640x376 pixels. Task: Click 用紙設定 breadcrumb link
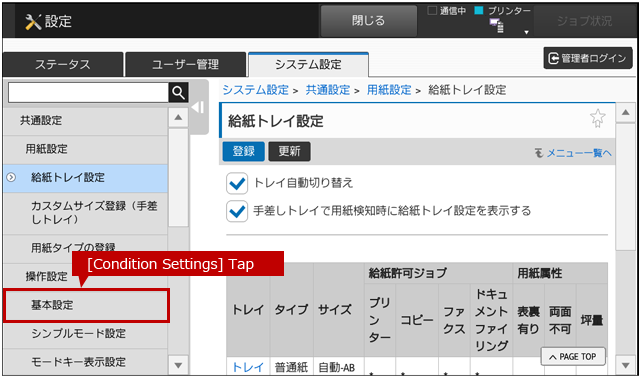point(389,90)
